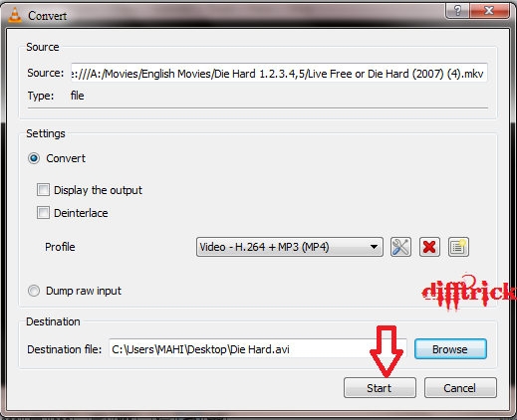Click the Profile dropdown arrow

tap(374, 247)
